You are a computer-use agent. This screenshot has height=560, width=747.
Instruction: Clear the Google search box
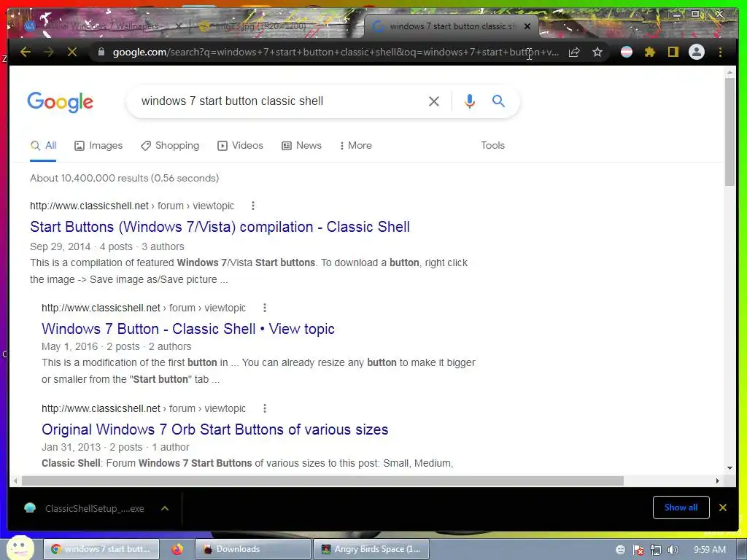coord(433,101)
